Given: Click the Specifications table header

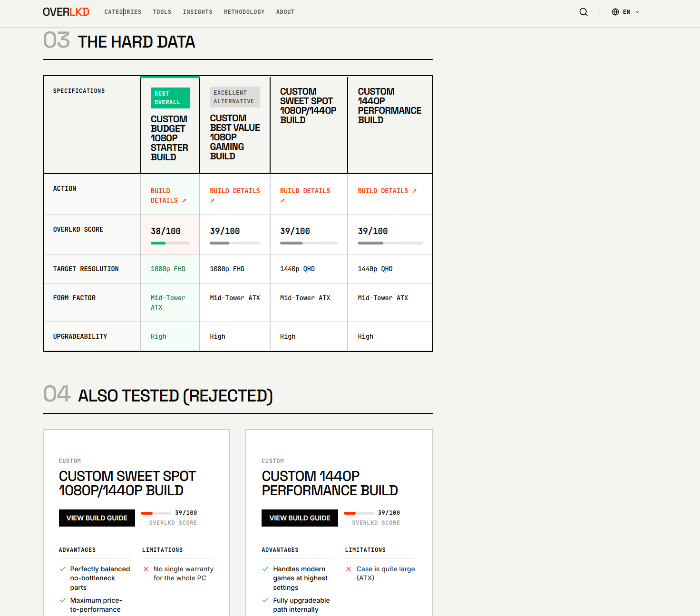Looking at the screenshot, I should coord(79,91).
